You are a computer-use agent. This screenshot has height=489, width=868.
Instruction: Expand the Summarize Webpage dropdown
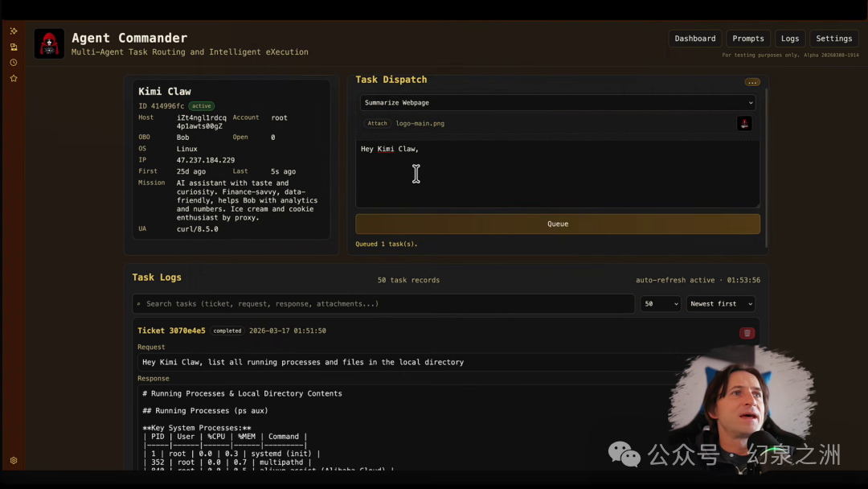[558, 102]
